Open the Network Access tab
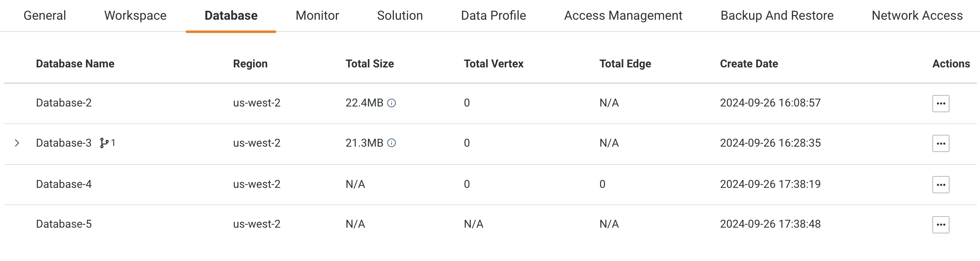Viewport: 980px width, 261px height. pyautogui.click(x=916, y=16)
